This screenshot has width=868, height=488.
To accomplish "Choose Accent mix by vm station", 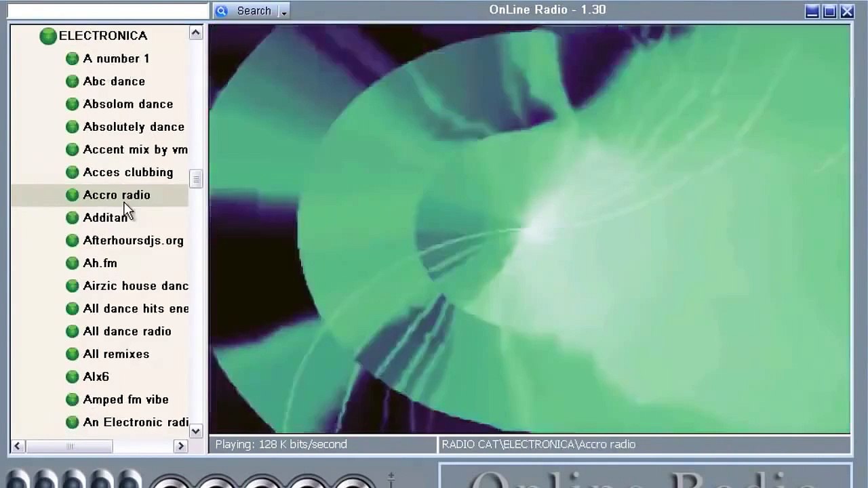I will pos(135,150).
